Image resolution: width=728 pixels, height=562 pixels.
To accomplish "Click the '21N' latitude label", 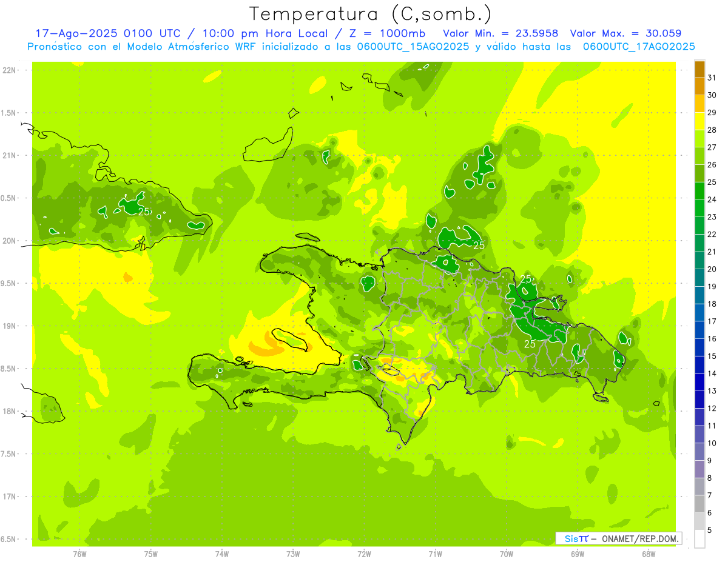I will tap(9, 156).
